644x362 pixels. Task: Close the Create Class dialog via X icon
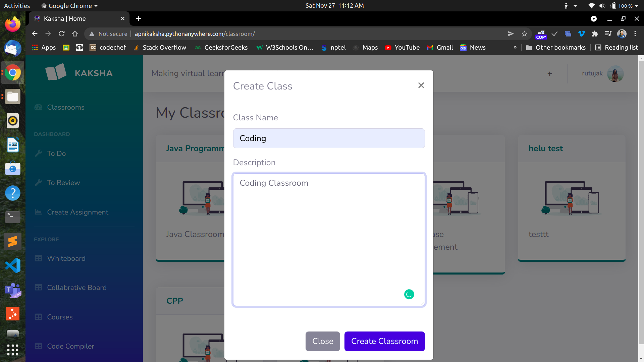point(421,85)
